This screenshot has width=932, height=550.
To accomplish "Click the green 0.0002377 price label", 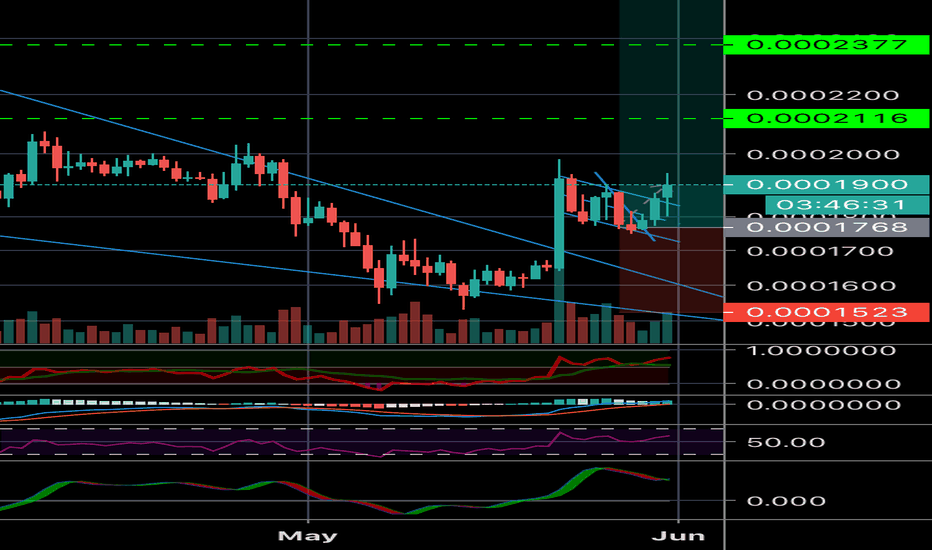I will click(x=826, y=45).
